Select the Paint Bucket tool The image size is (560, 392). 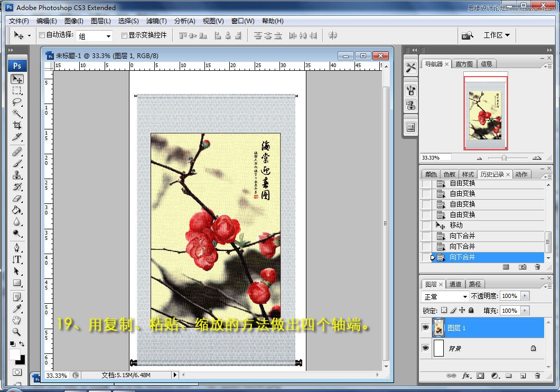pos(17,210)
